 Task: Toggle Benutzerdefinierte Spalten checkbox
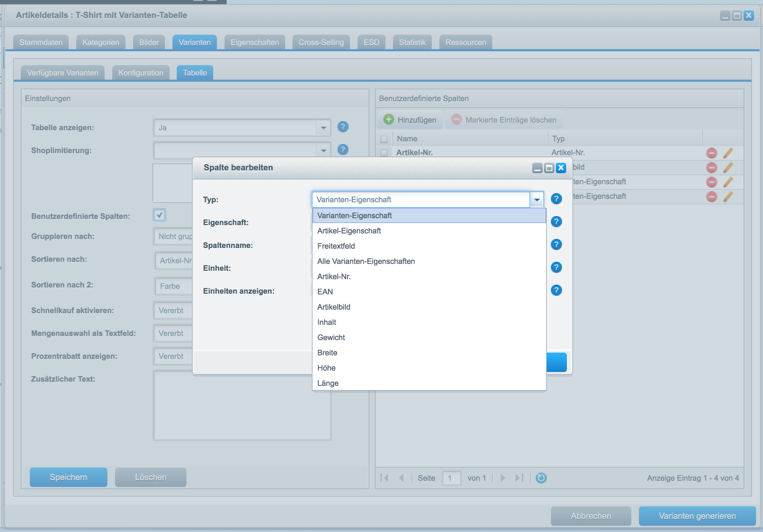tap(159, 215)
